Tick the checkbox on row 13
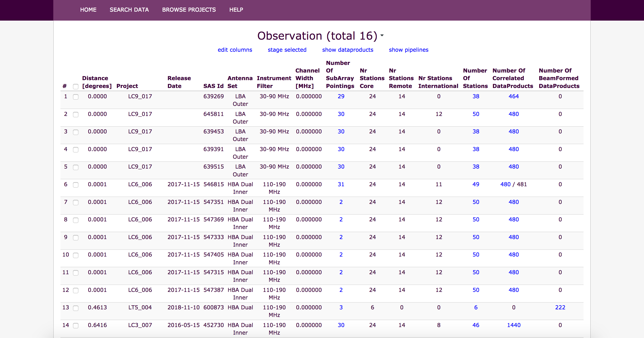 click(75, 308)
